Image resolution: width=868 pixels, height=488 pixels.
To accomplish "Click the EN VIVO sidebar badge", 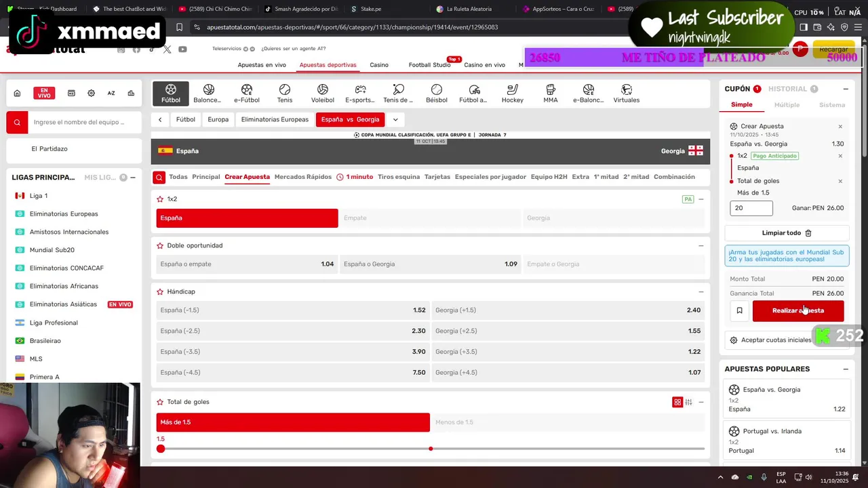I will (x=44, y=93).
